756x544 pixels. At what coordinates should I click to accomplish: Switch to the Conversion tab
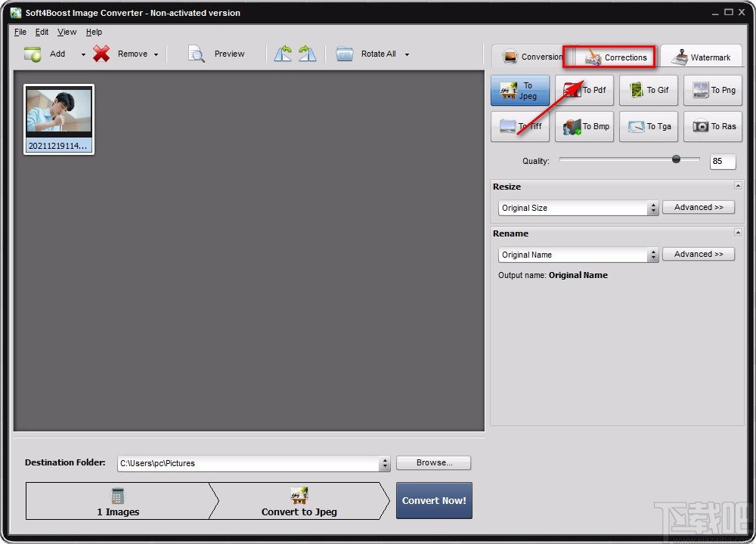[532, 57]
